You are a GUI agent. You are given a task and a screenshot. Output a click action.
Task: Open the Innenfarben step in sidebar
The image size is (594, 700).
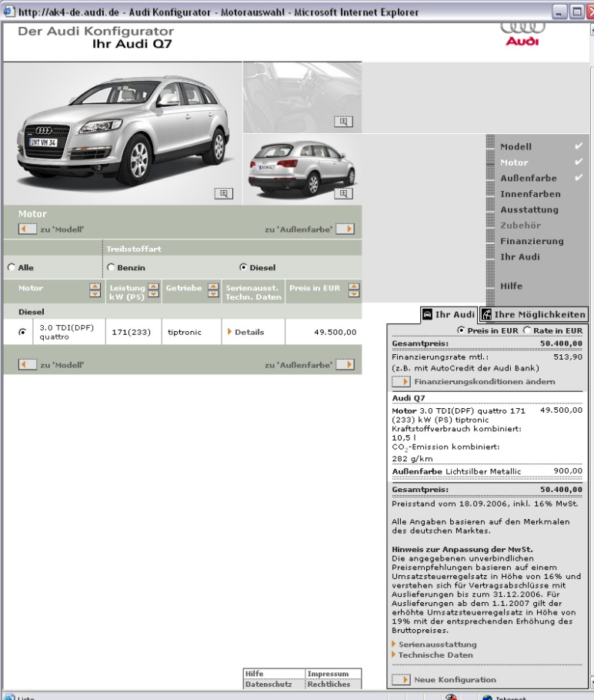[530, 194]
